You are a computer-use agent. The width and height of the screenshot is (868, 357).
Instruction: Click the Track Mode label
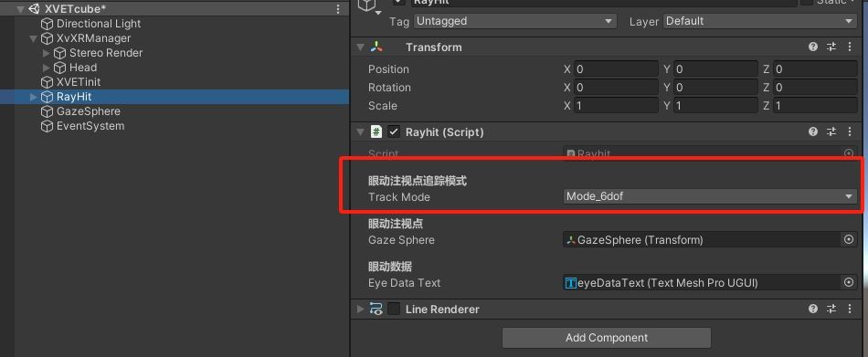click(x=399, y=196)
